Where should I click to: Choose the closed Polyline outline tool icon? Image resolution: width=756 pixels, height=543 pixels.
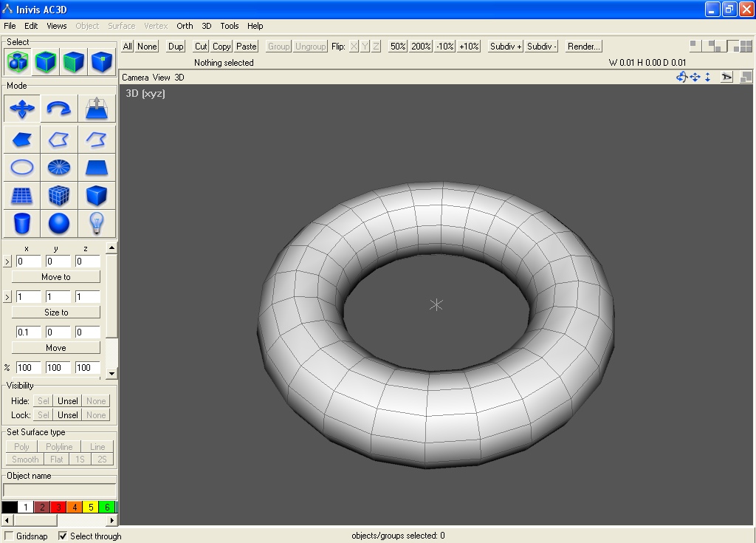(x=59, y=140)
